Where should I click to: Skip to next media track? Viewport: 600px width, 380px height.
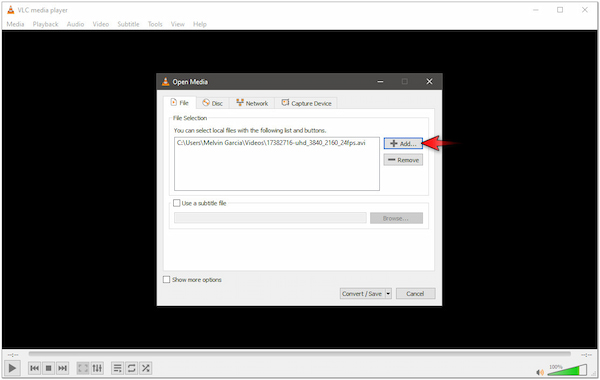pos(62,368)
